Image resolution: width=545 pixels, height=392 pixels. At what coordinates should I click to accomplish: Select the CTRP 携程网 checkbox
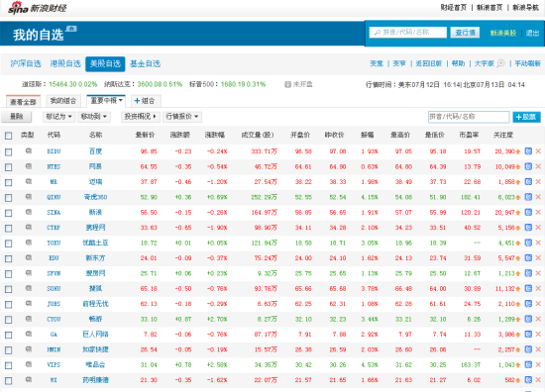(8, 229)
